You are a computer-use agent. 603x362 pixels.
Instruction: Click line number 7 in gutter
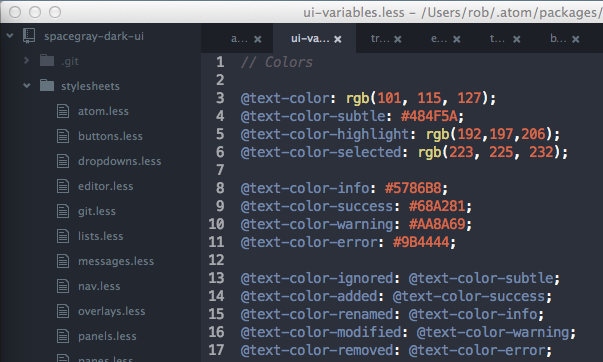point(220,170)
